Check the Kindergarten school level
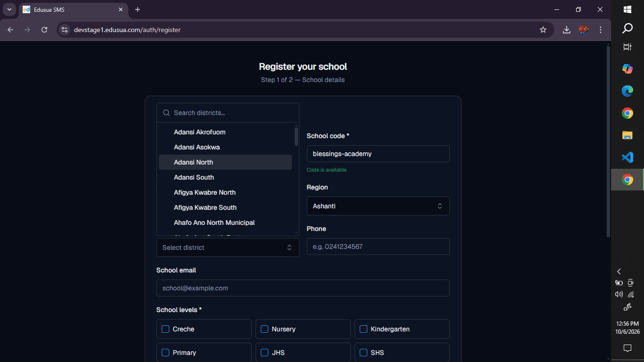This screenshot has width=644, height=362. (363, 329)
